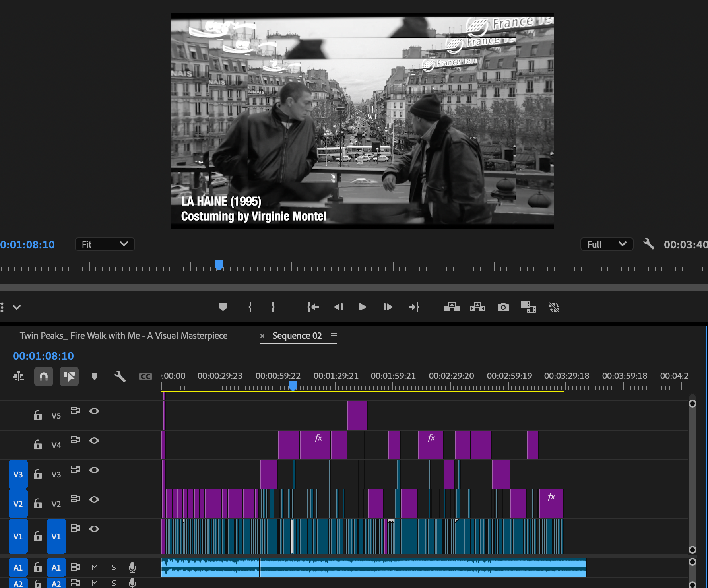Enable voice-over record on A1
The height and width of the screenshot is (588, 708).
(x=132, y=567)
